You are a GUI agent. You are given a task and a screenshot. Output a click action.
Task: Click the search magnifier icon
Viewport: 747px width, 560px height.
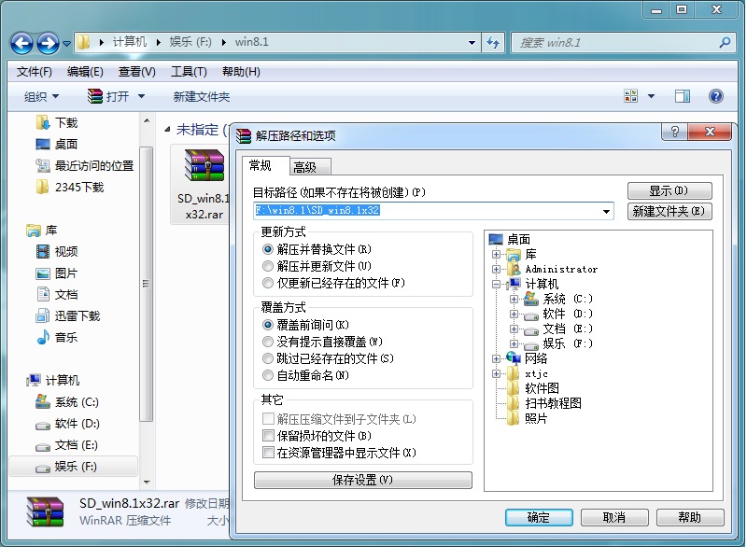(725, 42)
